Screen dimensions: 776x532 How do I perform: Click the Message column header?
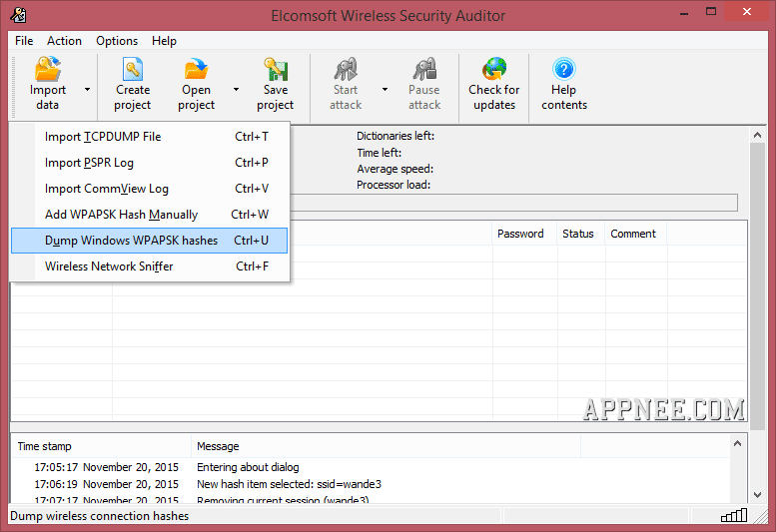(387, 446)
